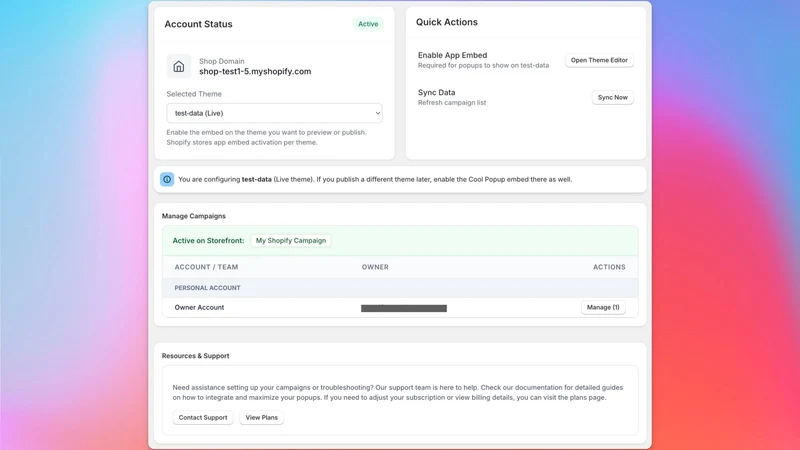Viewport: 800px width, 450px height.
Task: Click the Quick Actions heading
Action: click(x=446, y=22)
